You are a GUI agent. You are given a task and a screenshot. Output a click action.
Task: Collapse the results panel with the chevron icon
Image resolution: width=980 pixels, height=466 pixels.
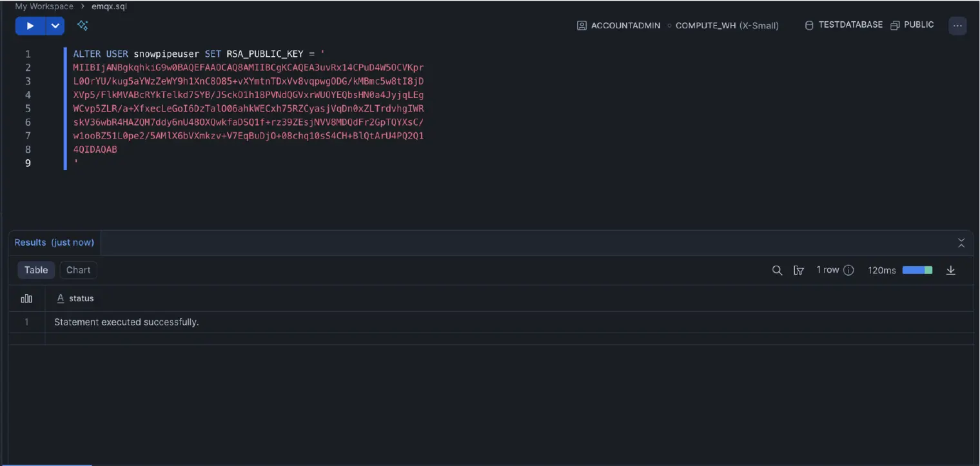pos(961,243)
